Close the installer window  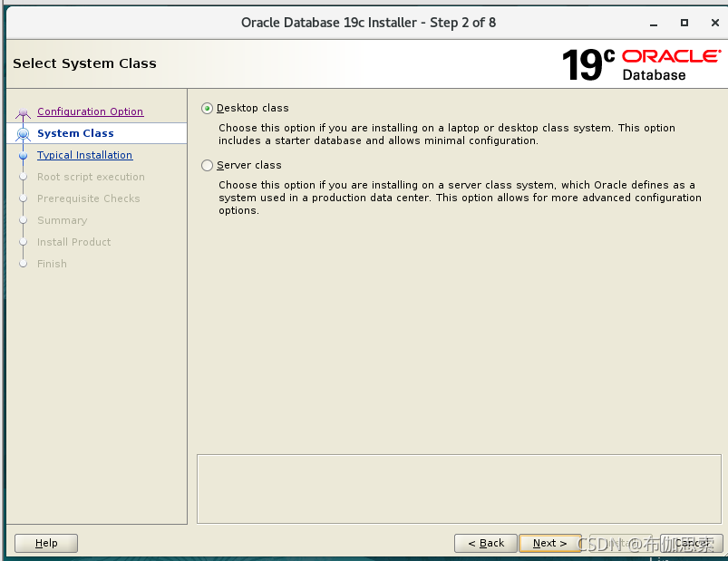715,23
